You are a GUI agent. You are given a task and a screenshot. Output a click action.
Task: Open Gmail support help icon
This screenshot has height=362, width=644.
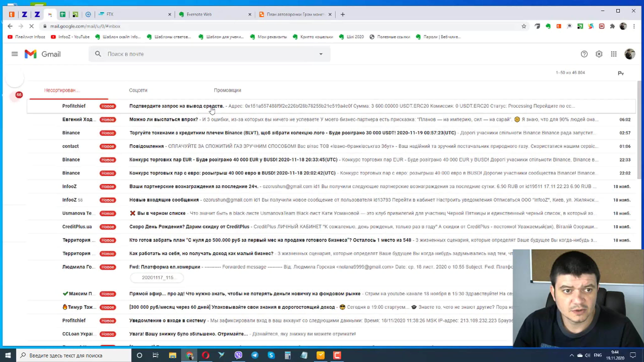tap(584, 54)
